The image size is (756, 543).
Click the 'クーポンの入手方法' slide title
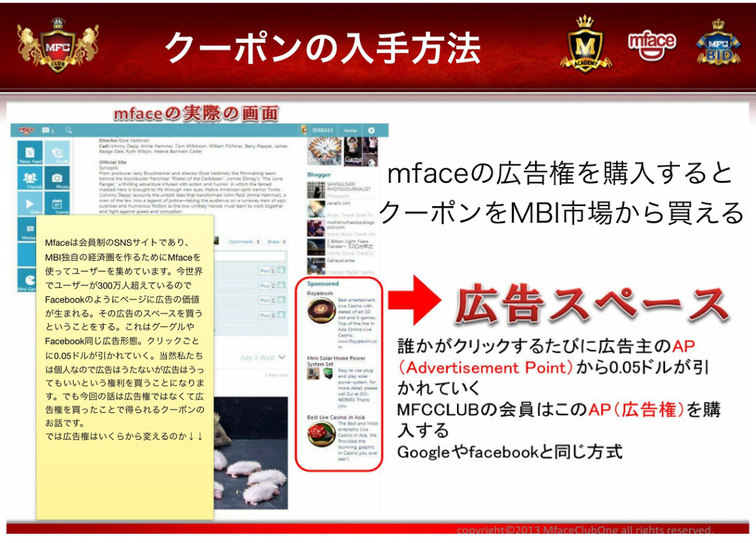[x=322, y=48]
